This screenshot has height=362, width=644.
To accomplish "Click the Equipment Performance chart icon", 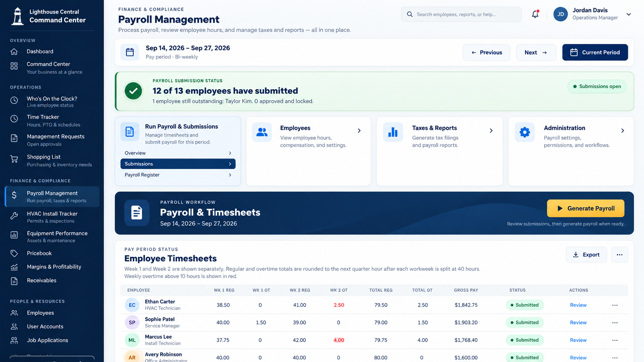I will [14, 235].
